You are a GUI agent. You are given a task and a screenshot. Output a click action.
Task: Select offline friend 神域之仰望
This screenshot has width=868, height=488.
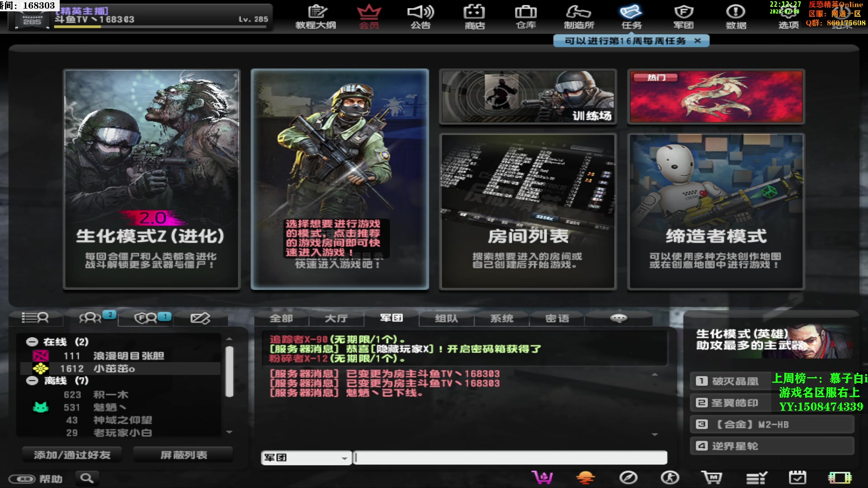(x=120, y=420)
